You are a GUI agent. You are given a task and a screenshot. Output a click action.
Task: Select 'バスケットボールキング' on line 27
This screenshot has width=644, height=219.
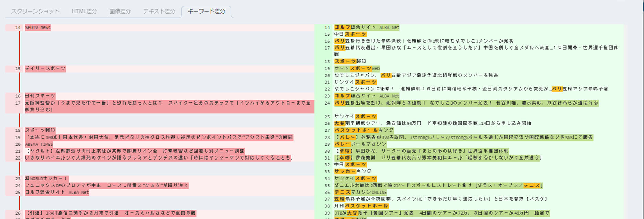pyautogui.click(x=364, y=130)
